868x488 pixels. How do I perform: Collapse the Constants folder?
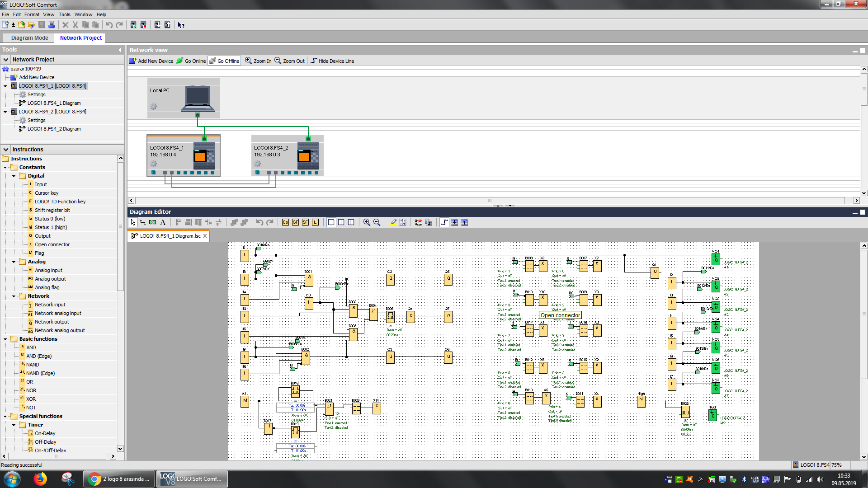tap(5, 167)
